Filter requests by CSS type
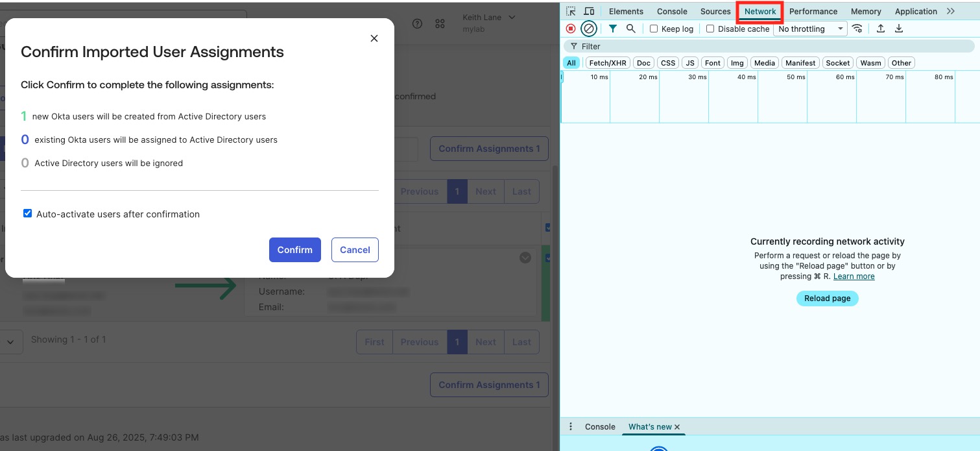The width and height of the screenshot is (980, 451). click(x=668, y=63)
